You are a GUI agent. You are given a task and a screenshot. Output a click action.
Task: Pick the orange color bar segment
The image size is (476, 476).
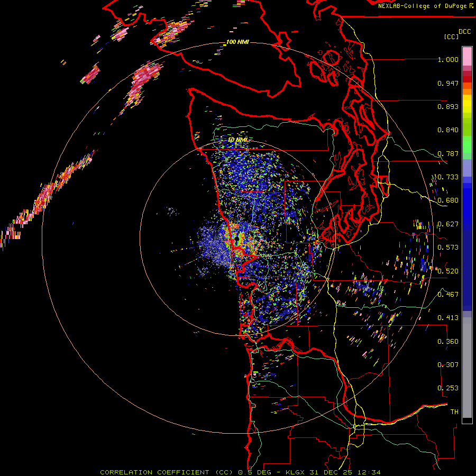pos(467,91)
